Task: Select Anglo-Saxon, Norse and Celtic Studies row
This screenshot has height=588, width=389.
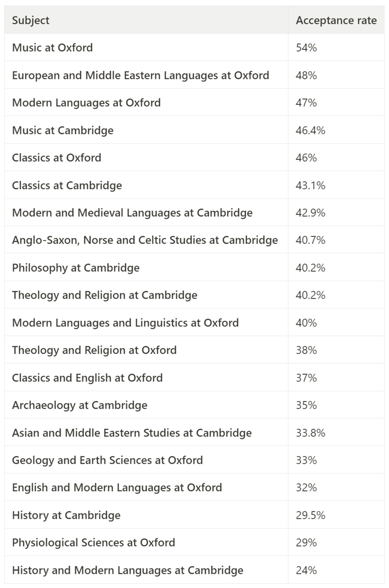Action: point(194,240)
